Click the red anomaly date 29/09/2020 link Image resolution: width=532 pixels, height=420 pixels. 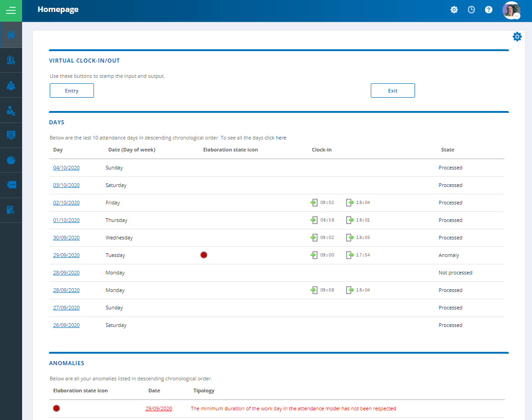point(159,408)
